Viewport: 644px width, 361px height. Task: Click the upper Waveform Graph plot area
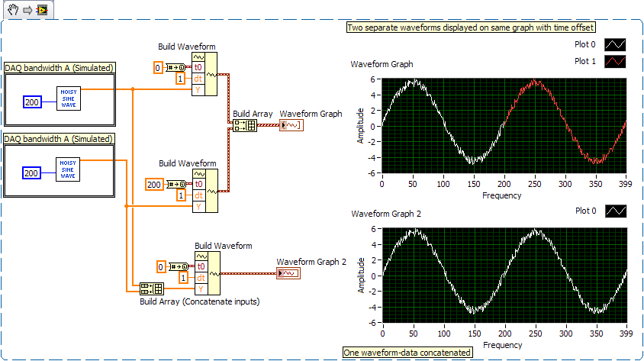click(504, 126)
